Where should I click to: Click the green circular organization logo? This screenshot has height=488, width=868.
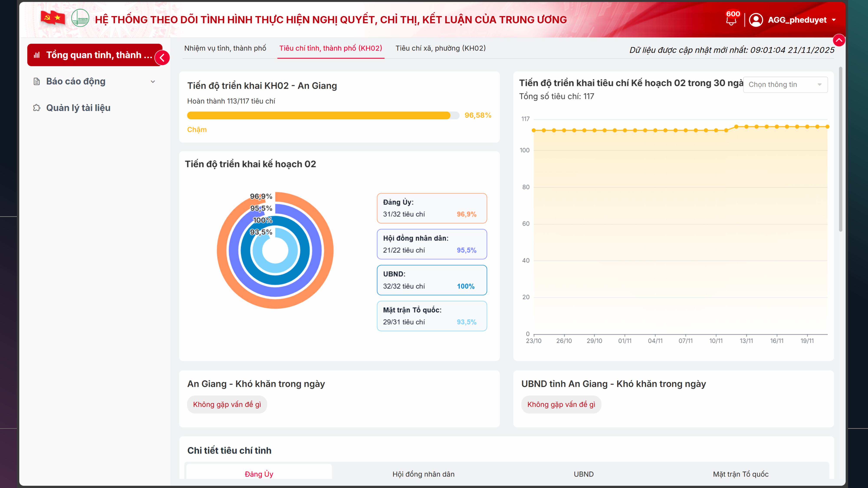click(80, 18)
